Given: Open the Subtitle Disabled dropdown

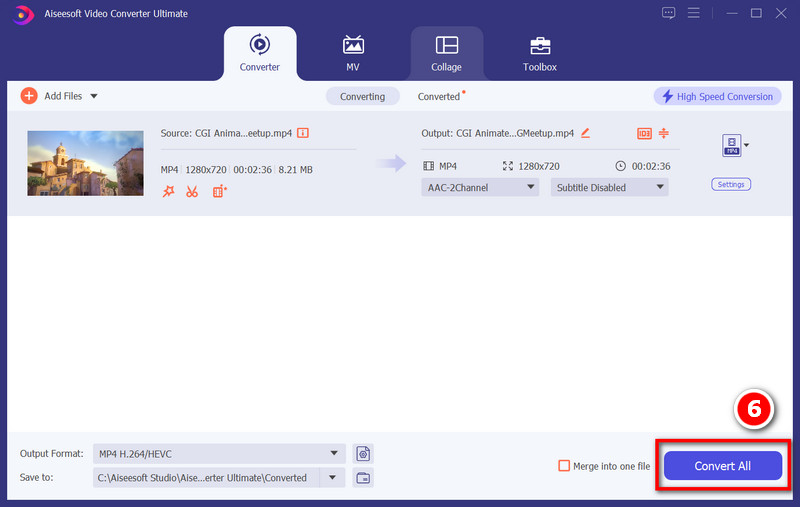Looking at the screenshot, I should (x=608, y=187).
